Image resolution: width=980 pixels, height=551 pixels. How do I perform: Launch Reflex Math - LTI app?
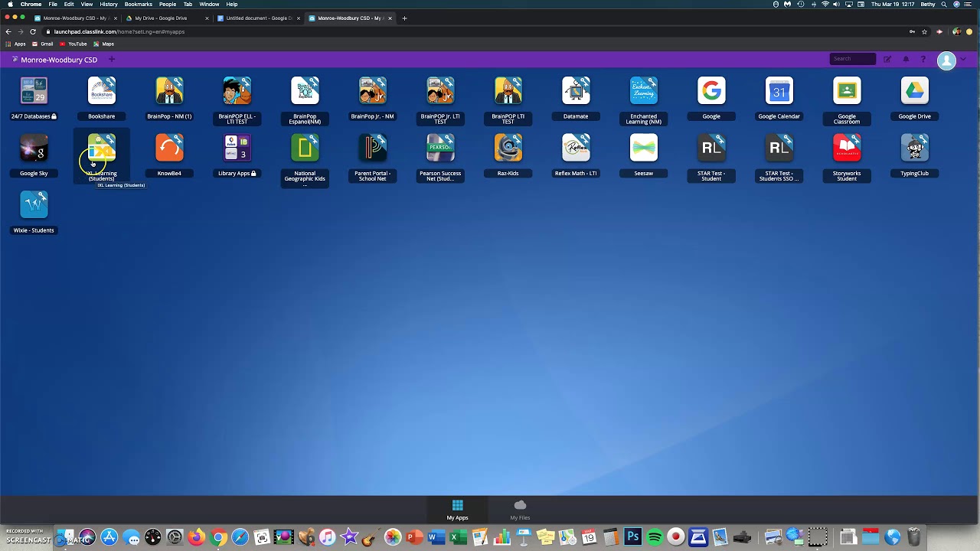[576, 148]
